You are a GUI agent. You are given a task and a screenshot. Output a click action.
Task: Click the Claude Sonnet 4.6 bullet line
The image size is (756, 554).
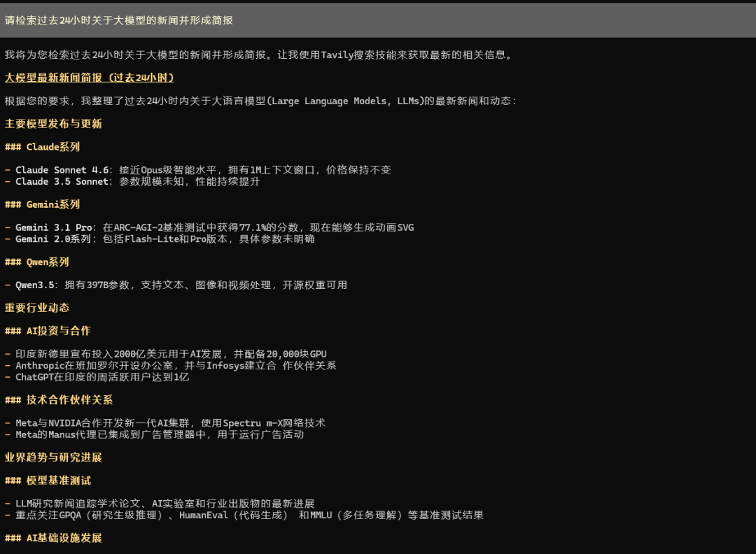click(x=197, y=170)
